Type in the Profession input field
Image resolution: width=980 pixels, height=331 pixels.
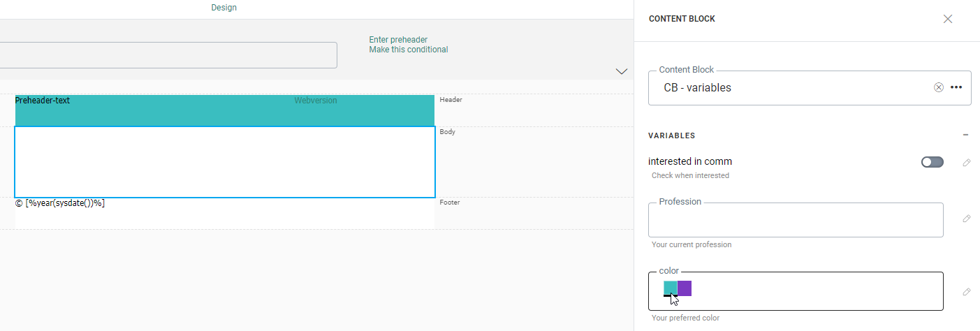(796, 221)
